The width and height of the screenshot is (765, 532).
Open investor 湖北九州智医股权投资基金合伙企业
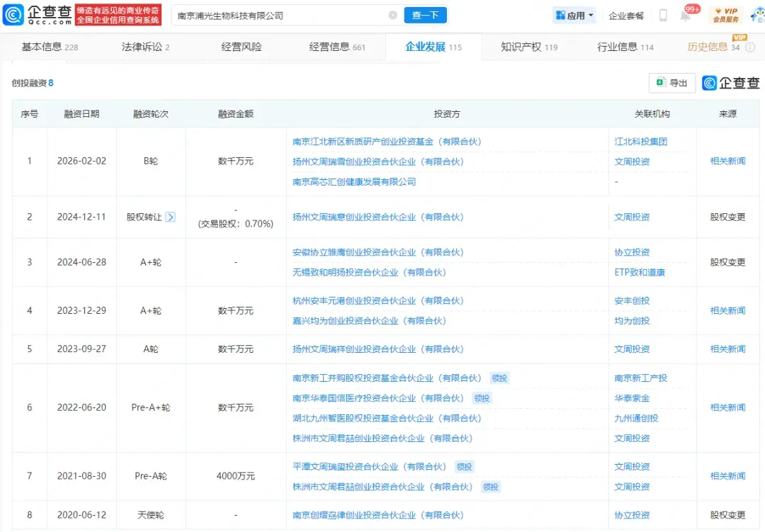pyautogui.click(x=387, y=418)
